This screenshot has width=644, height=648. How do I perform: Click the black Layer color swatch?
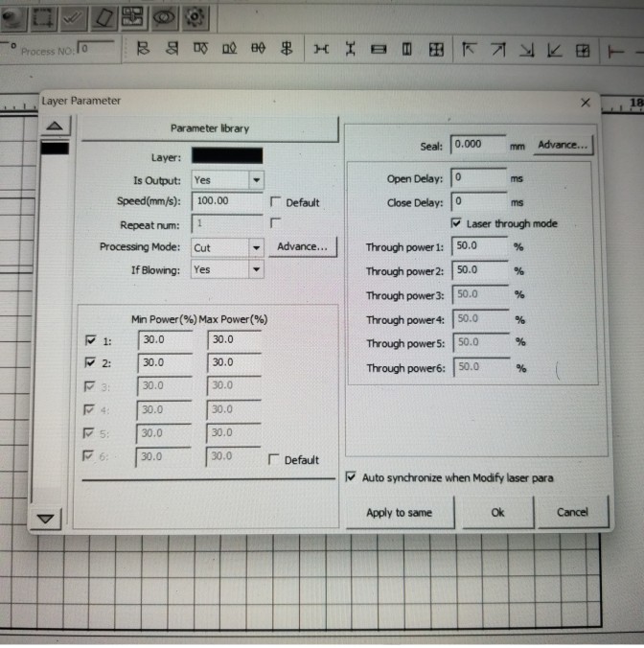[x=227, y=156]
